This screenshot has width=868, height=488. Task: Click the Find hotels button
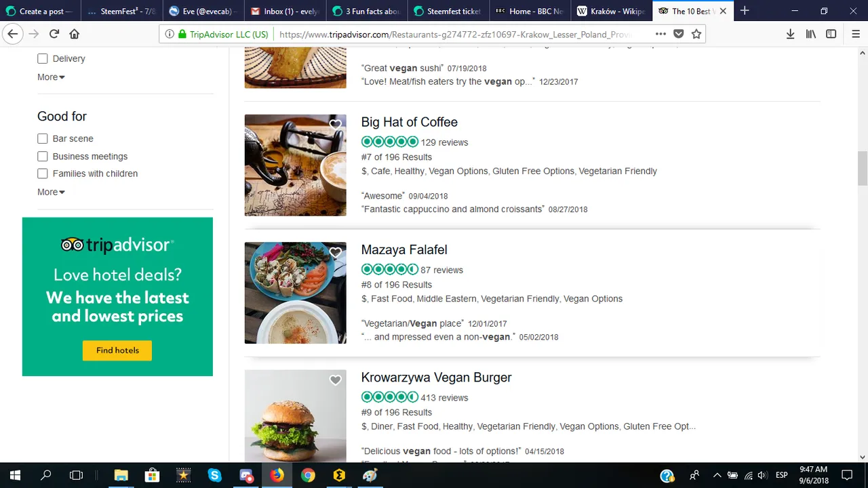[x=117, y=350]
